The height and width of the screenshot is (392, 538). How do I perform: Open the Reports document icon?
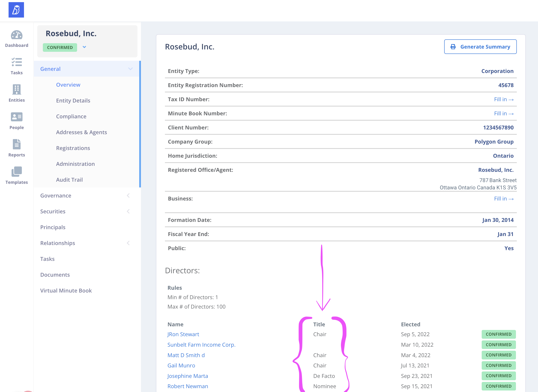pyautogui.click(x=17, y=144)
